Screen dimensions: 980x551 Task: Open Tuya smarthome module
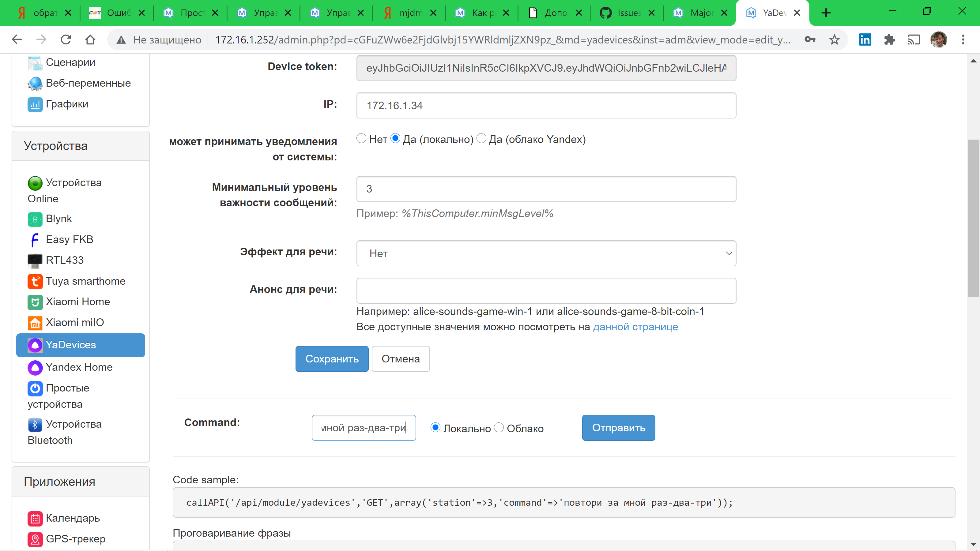[86, 281]
